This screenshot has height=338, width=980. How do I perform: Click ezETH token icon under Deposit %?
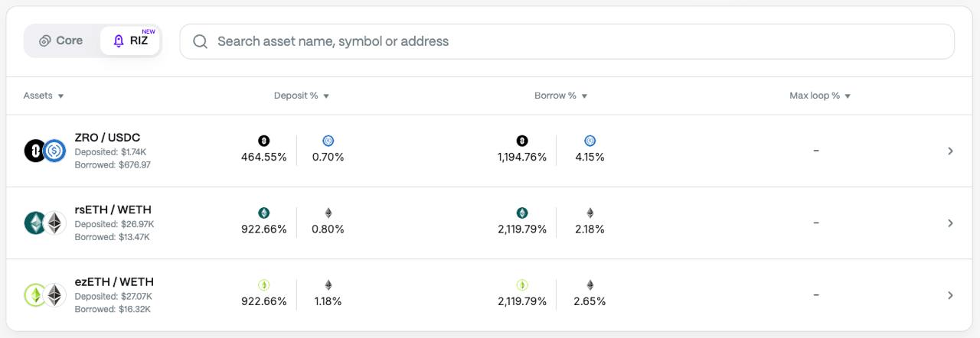point(264,284)
